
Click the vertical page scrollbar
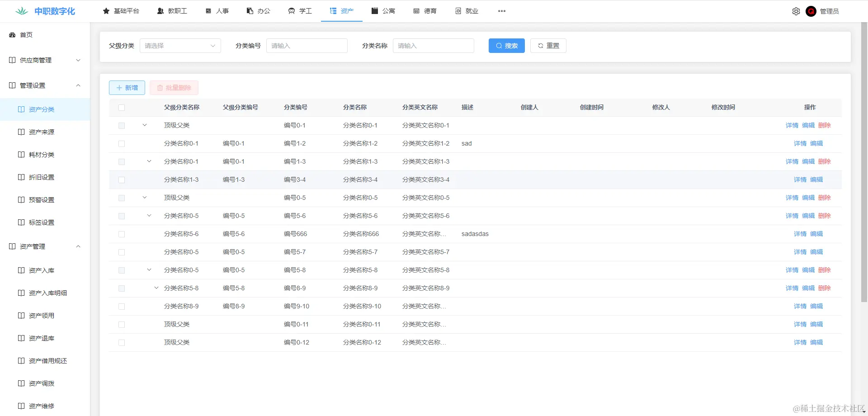click(x=864, y=163)
